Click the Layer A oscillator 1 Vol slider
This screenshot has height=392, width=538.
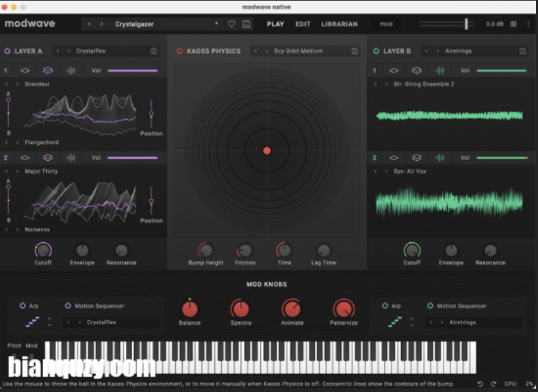[x=132, y=70]
